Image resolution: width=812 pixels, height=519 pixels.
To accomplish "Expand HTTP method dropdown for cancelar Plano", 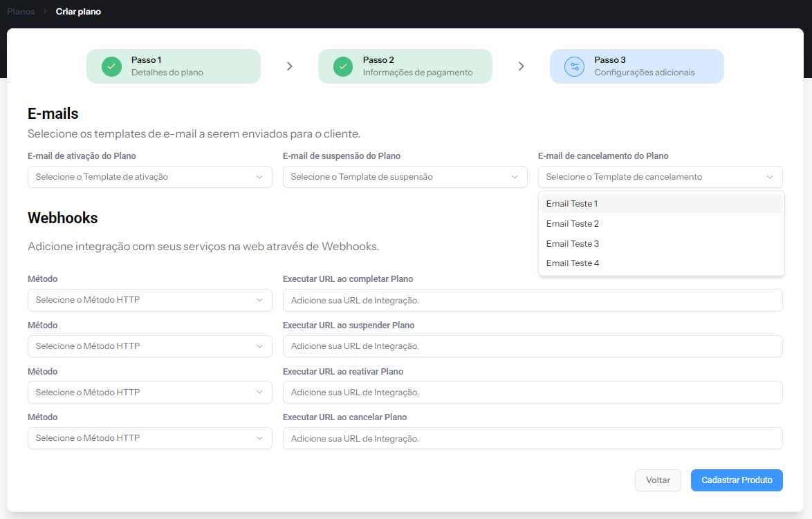I will click(x=149, y=438).
